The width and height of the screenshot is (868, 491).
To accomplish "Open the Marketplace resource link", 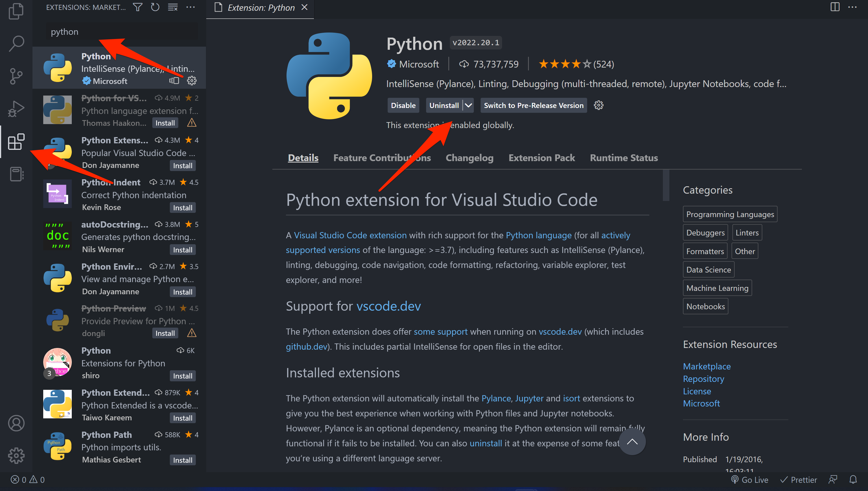I will 707,366.
